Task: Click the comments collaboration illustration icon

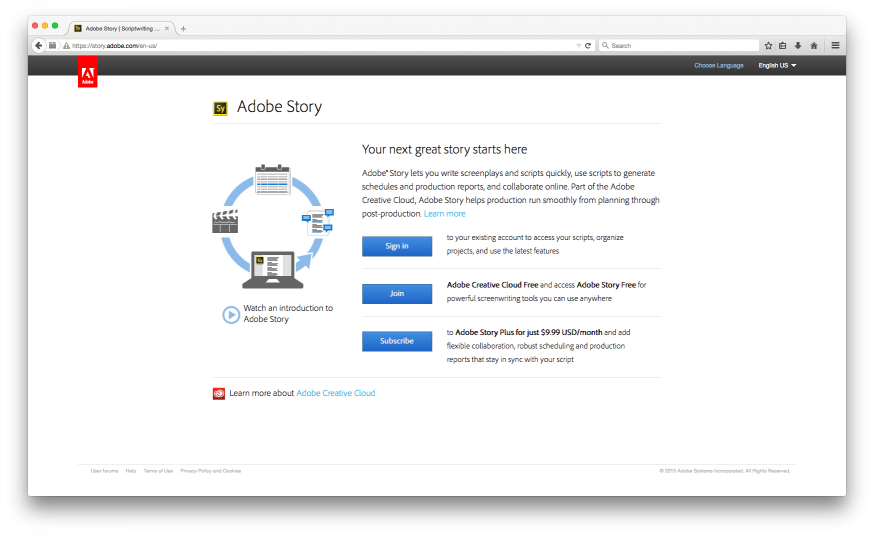Action: 318,222
